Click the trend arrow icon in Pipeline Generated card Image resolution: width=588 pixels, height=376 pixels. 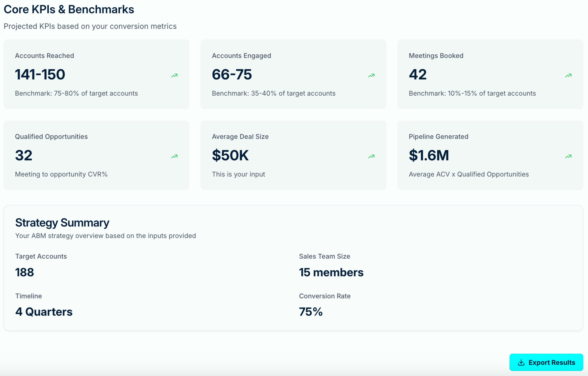(x=568, y=156)
